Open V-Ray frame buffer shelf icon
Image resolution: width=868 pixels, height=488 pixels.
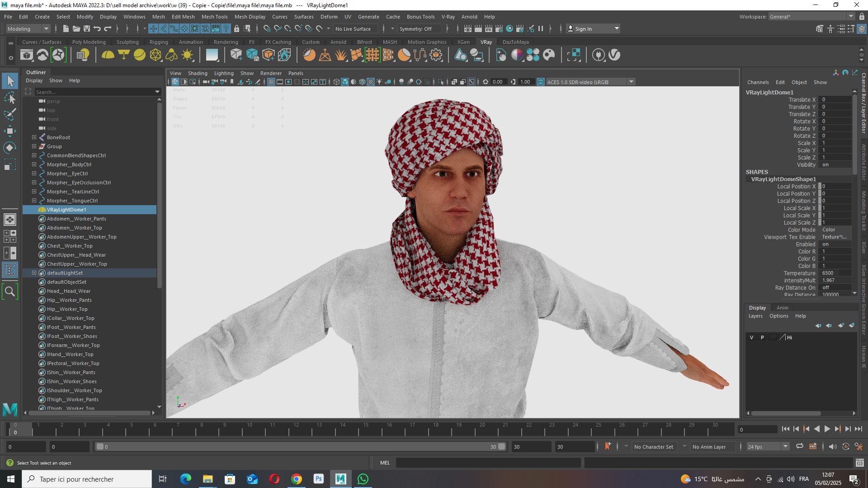point(27,55)
